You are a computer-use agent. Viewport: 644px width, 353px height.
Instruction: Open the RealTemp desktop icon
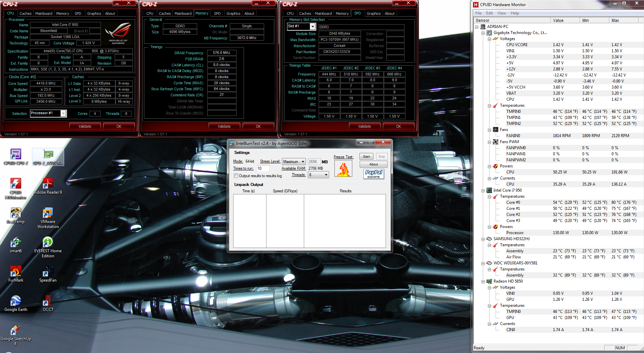pos(15,213)
